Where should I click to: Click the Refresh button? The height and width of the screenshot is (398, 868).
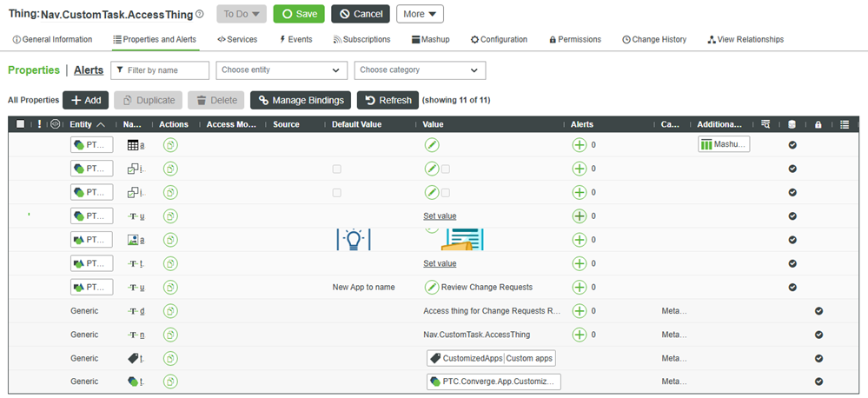(x=388, y=100)
